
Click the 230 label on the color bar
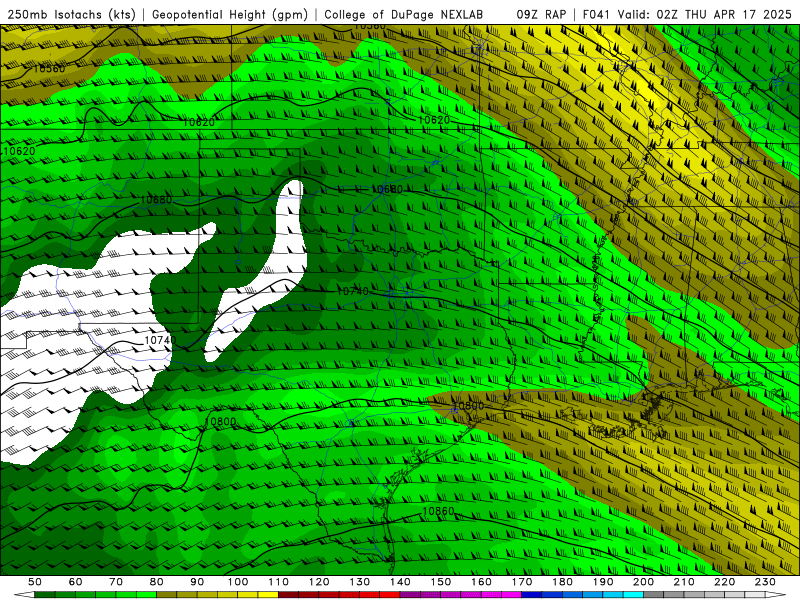766,582
